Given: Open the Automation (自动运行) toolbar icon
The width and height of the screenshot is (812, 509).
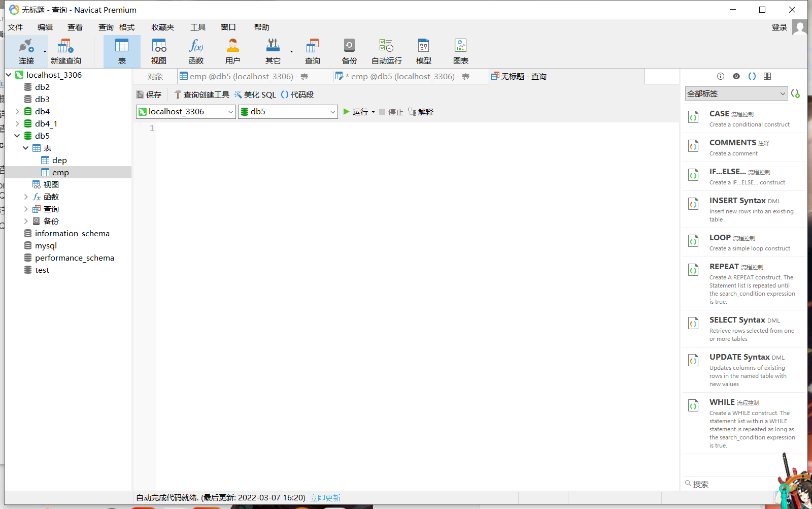Looking at the screenshot, I should (x=387, y=51).
